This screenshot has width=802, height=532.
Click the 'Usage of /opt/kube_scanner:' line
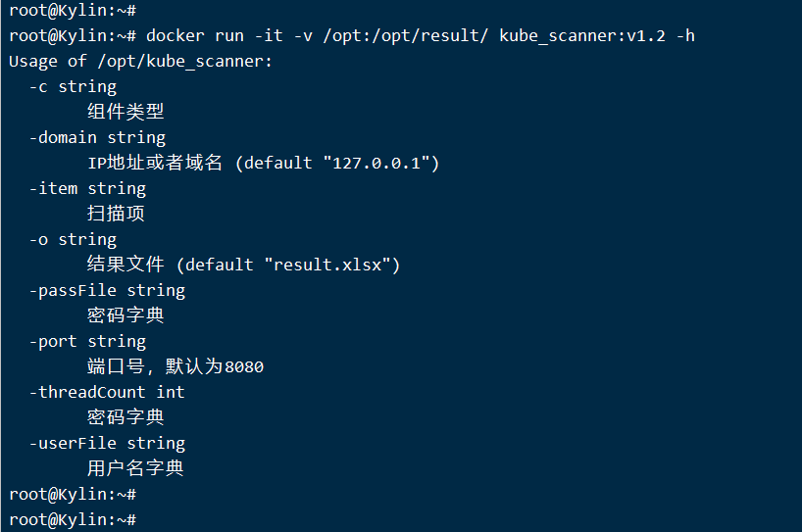pyautogui.click(x=140, y=62)
